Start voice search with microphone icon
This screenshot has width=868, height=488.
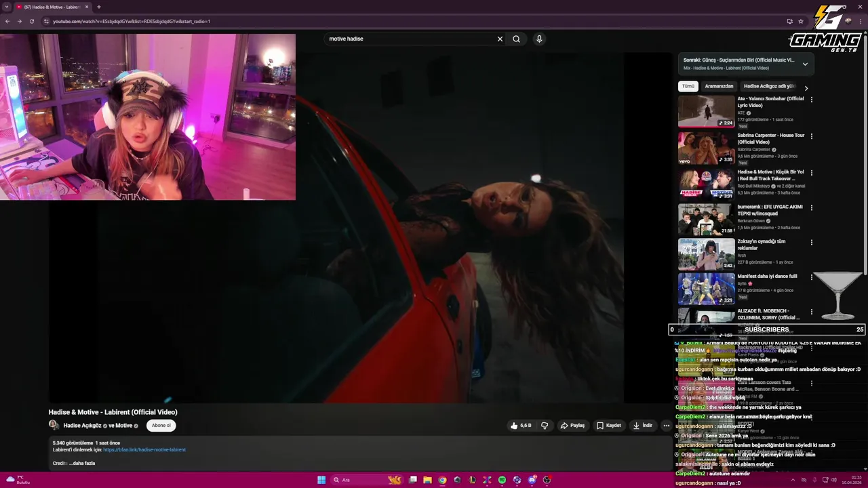point(539,39)
